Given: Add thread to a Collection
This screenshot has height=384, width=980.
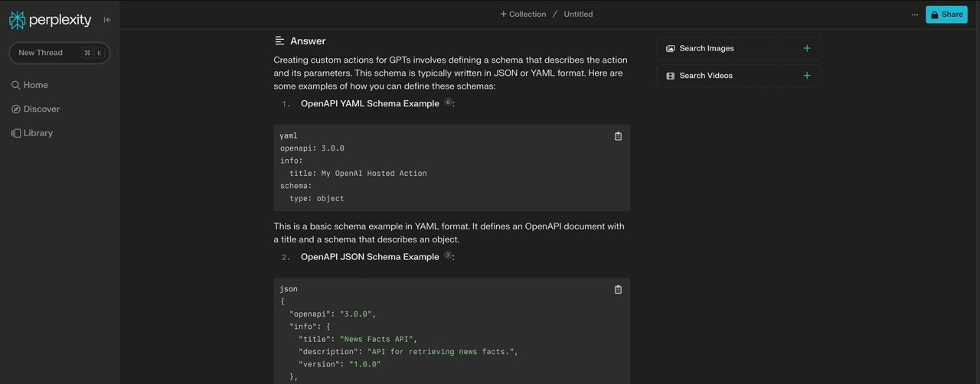Looking at the screenshot, I should pos(524,14).
